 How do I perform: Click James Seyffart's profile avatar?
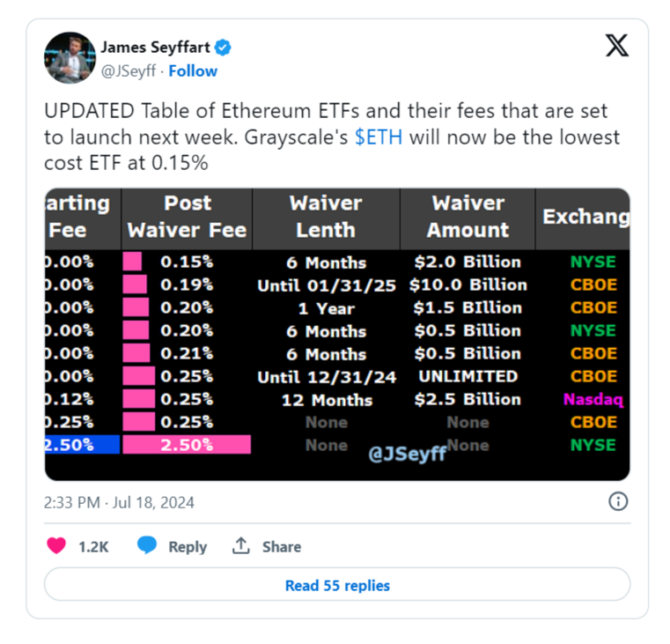click(70, 59)
